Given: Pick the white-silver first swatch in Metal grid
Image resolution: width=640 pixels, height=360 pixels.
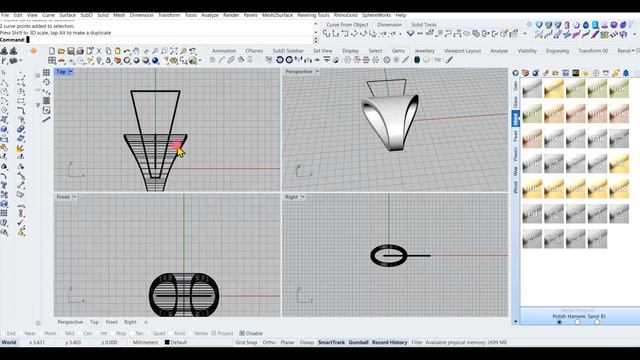Looking at the screenshot, I should [x=532, y=88].
